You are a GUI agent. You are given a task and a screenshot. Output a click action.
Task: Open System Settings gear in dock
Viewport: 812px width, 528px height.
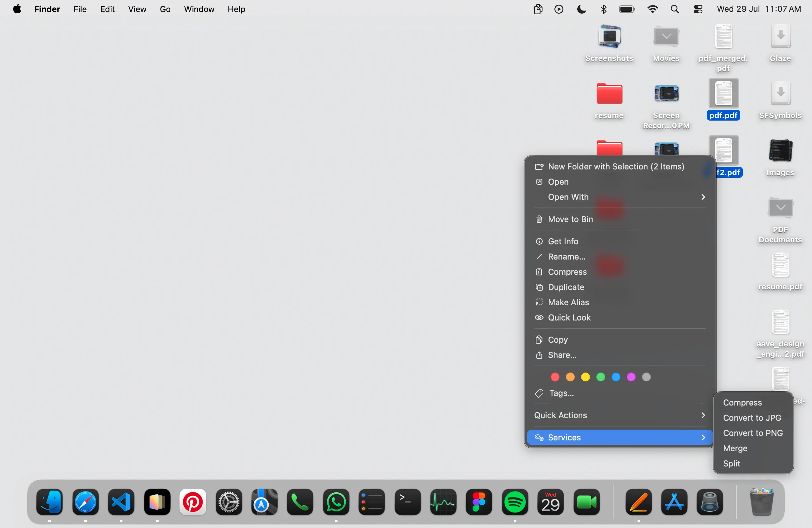click(x=229, y=502)
